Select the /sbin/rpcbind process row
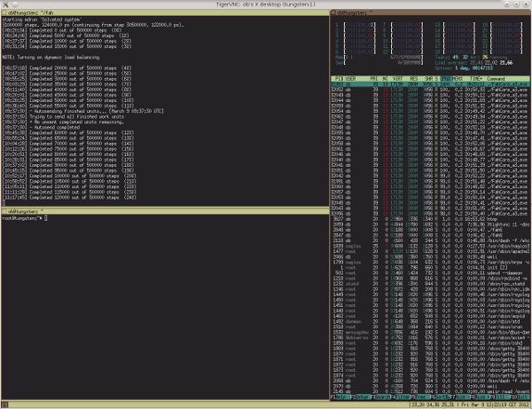This screenshot has width=532, height=409. [x=430, y=279]
